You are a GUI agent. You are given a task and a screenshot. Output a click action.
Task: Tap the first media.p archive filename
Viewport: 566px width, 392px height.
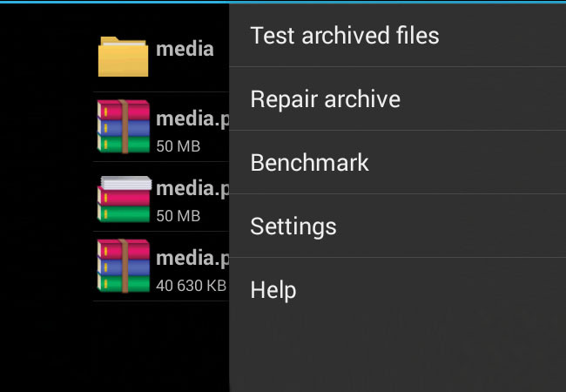192,119
